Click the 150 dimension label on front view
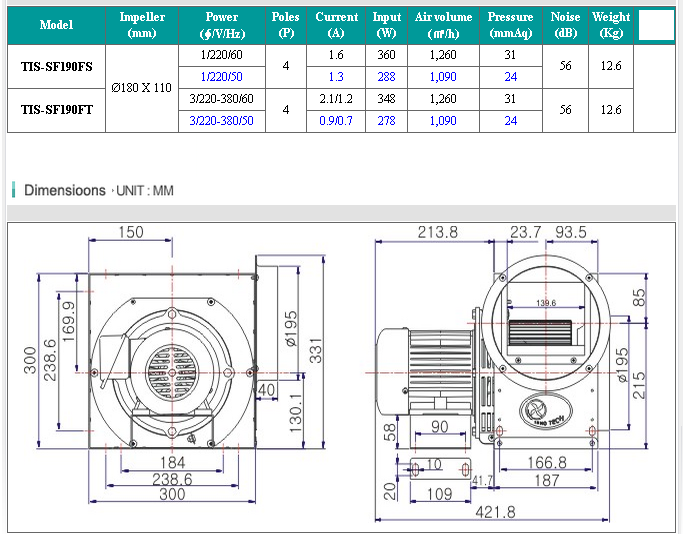 point(131,232)
